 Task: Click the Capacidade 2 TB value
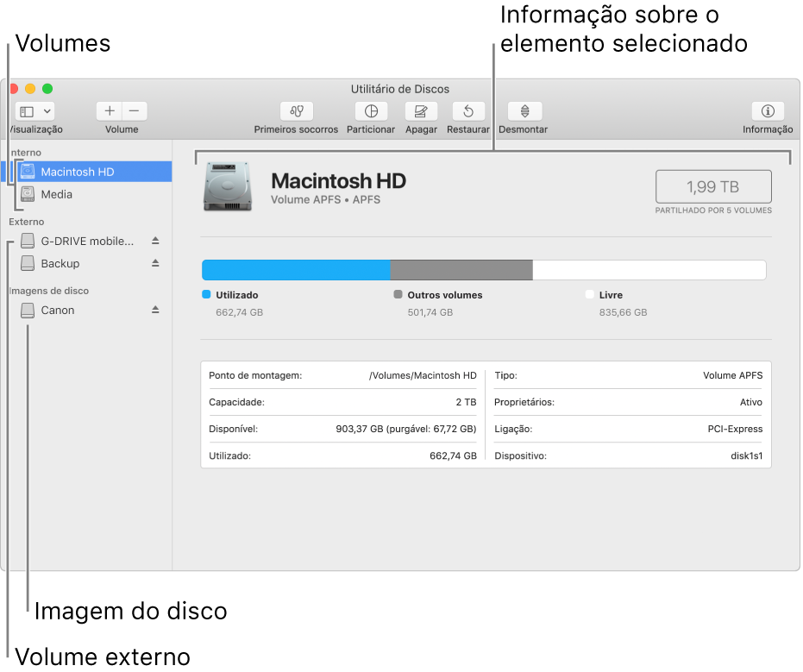[x=466, y=402]
